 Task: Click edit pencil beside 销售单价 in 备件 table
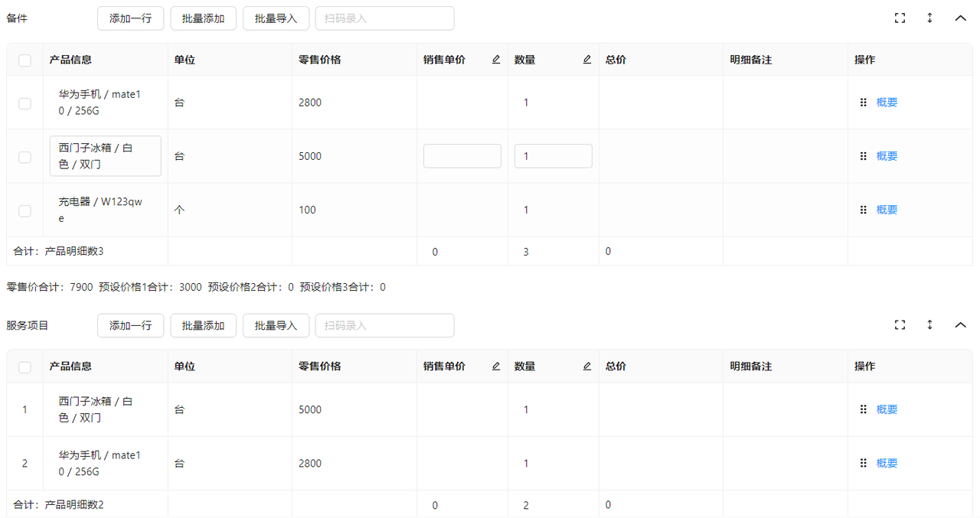coord(496,60)
